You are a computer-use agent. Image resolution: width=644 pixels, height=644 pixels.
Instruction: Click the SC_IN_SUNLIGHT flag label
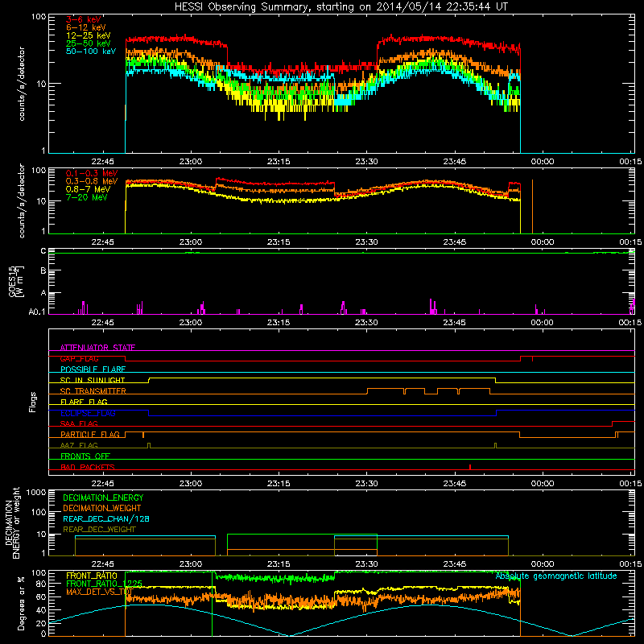point(93,380)
